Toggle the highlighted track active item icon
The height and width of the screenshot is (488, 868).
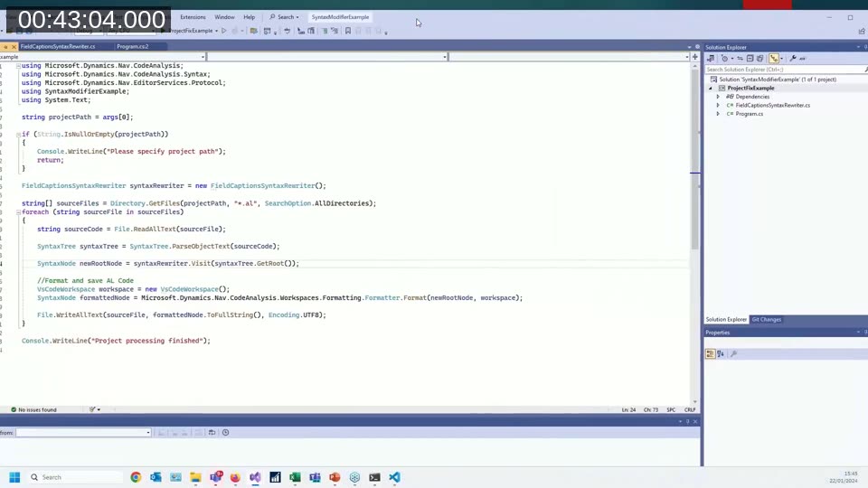(x=774, y=59)
